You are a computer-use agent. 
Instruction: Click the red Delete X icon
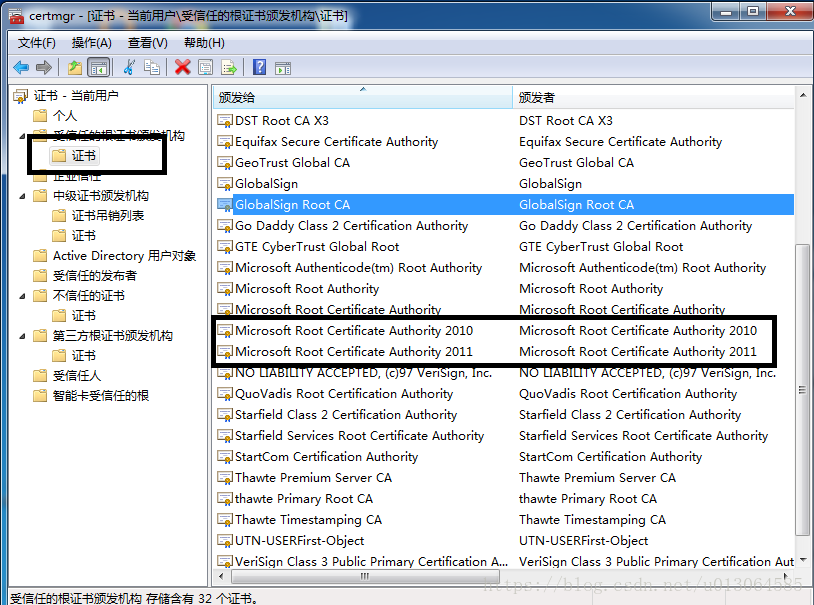tap(183, 67)
